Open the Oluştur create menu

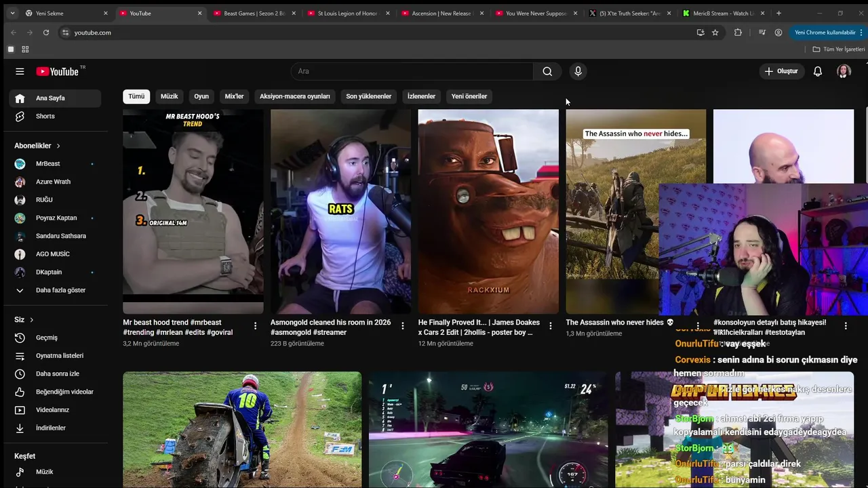click(781, 71)
